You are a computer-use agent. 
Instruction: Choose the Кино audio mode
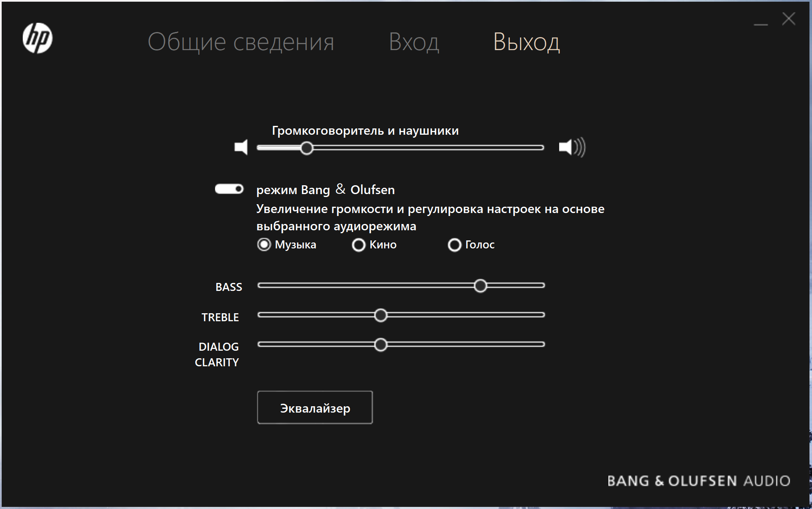(358, 245)
